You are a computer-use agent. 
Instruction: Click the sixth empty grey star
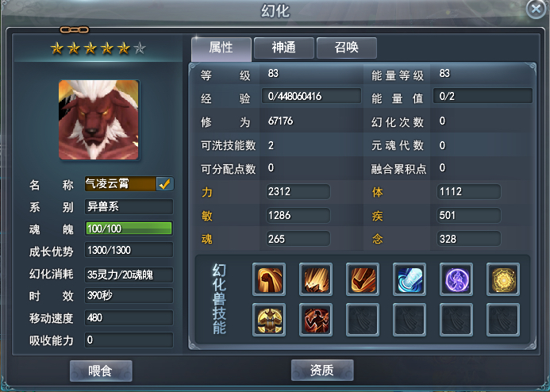click(x=140, y=48)
